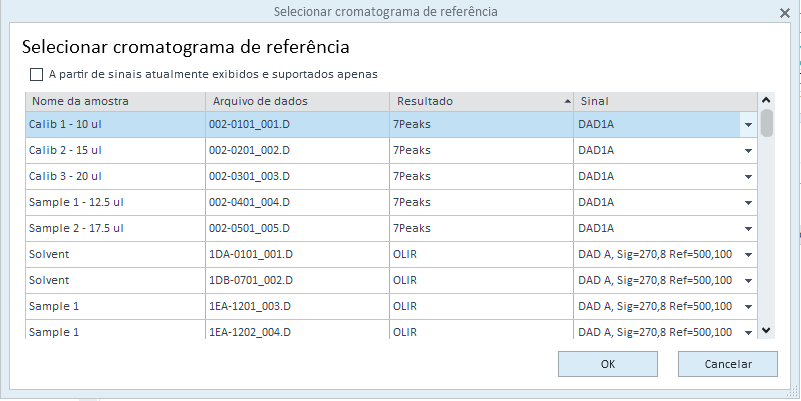
Task: Open signal dropdown for 1DB-0701_002.D Solvent row
Action: tap(748, 281)
